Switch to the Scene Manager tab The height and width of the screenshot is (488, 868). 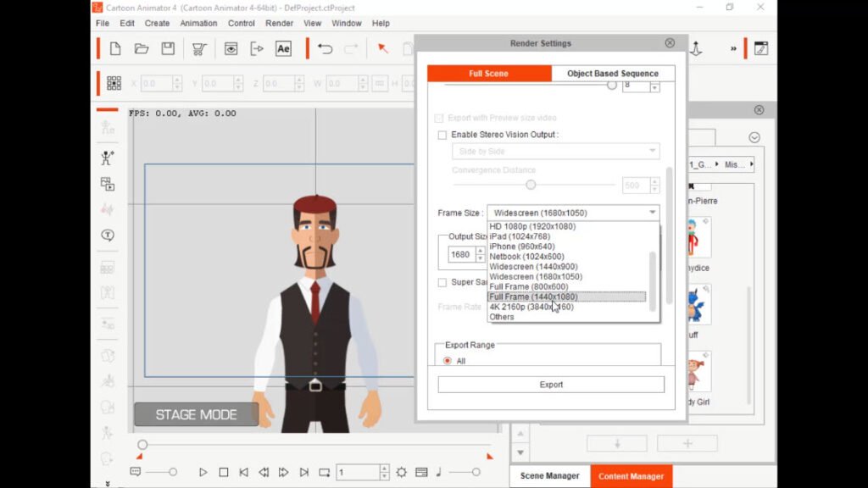point(549,476)
